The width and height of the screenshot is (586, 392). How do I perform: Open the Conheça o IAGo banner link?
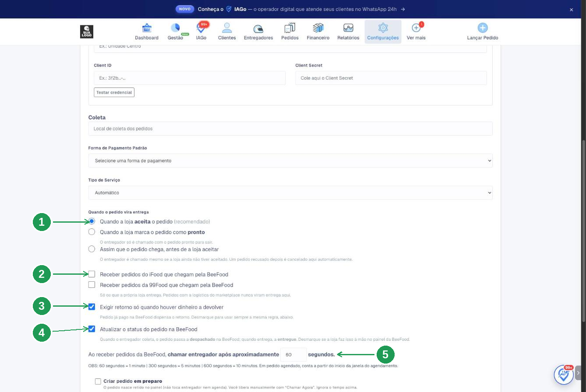(290, 9)
